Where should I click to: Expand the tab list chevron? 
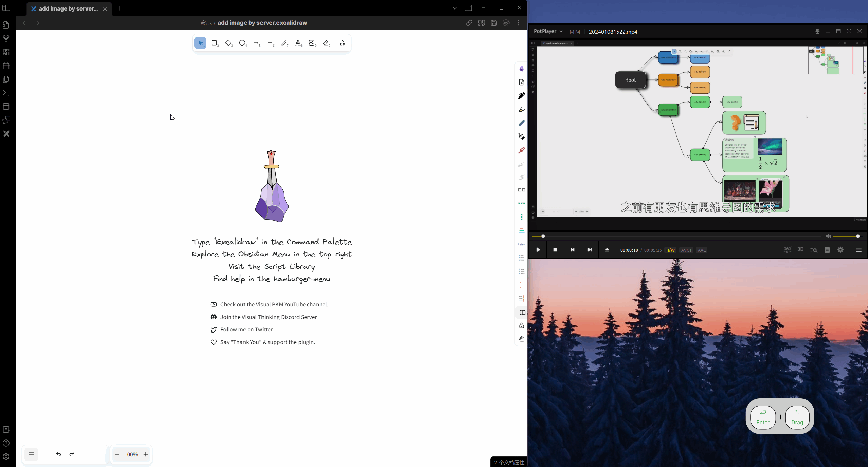click(x=454, y=8)
